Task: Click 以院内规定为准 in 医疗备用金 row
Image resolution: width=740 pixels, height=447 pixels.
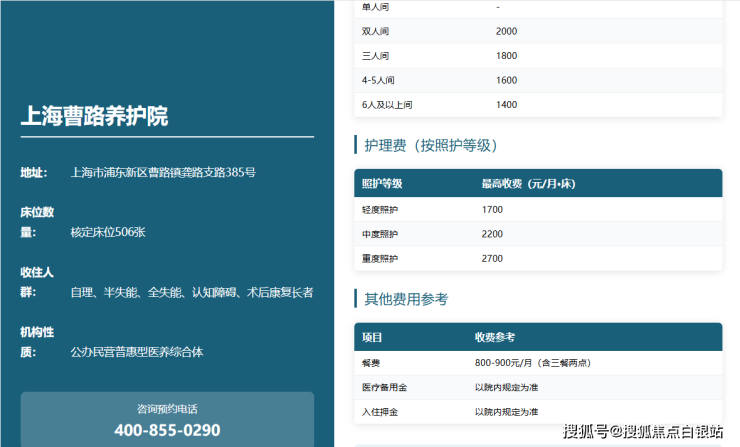Action: 506,388
